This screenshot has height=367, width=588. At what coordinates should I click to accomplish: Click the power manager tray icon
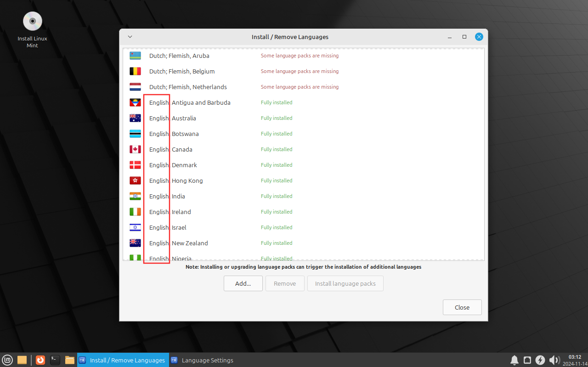[x=540, y=360]
